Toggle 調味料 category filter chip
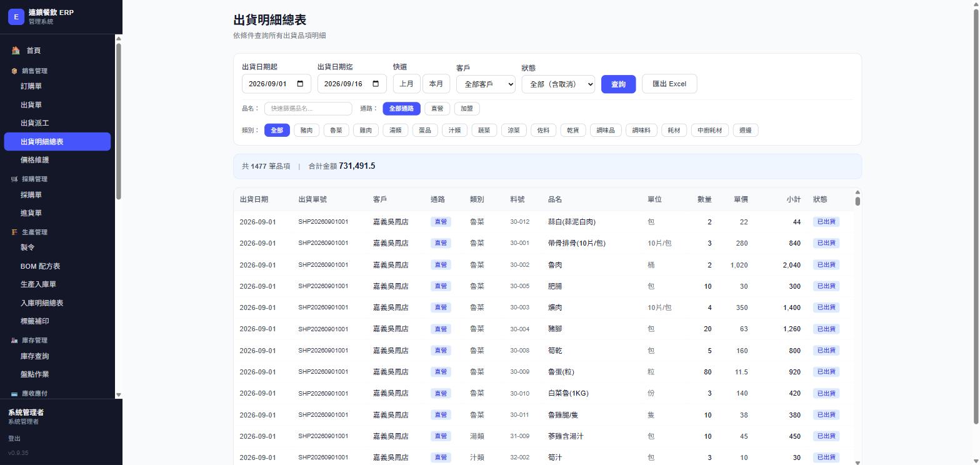This screenshot has height=465, width=980. pos(641,130)
